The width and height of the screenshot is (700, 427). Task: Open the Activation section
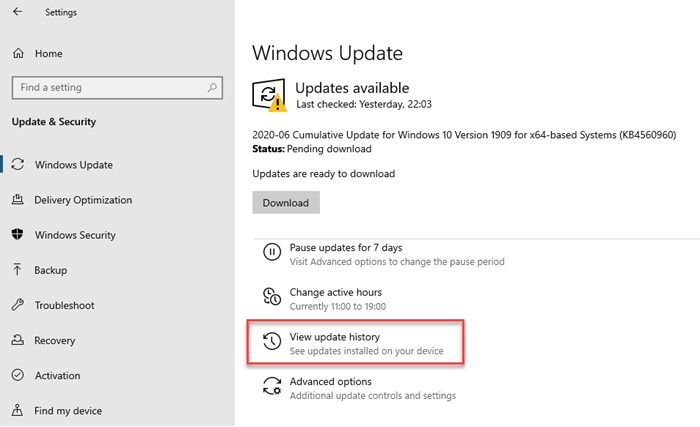click(x=58, y=375)
